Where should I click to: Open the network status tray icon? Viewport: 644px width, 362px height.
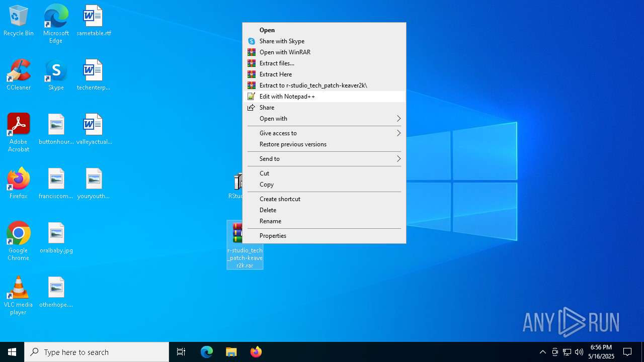[x=567, y=352]
